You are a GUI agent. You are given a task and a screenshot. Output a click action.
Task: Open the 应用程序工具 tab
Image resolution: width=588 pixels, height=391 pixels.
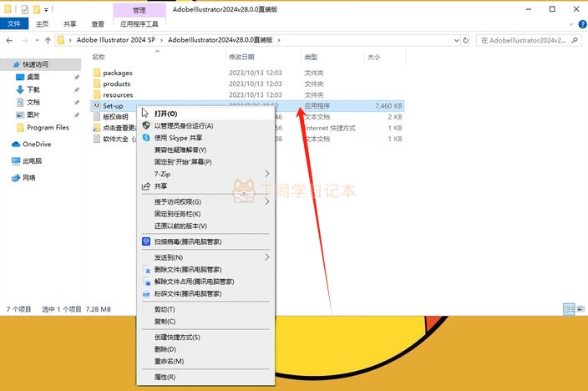[139, 24]
